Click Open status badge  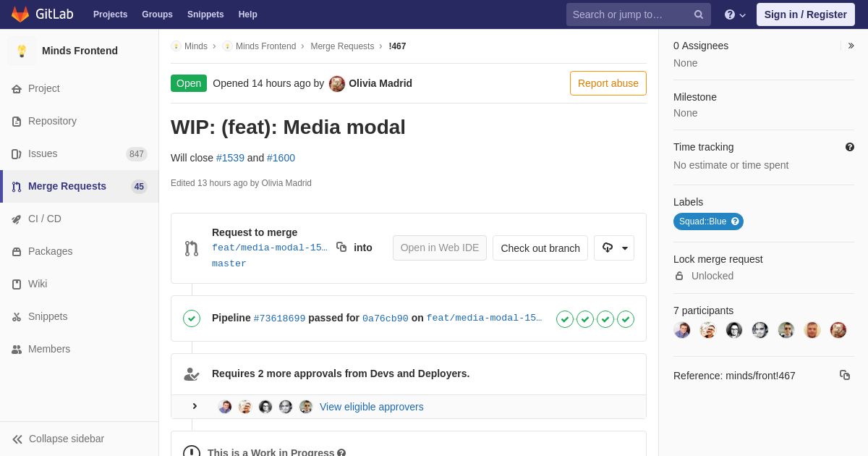pyautogui.click(x=189, y=83)
